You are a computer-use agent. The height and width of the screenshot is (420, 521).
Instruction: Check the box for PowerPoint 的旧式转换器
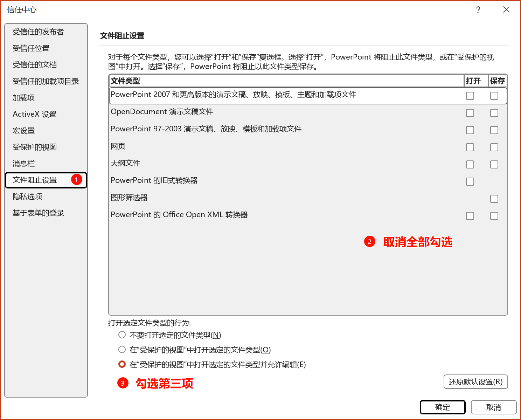pyautogui.click(x=470, y=181)
